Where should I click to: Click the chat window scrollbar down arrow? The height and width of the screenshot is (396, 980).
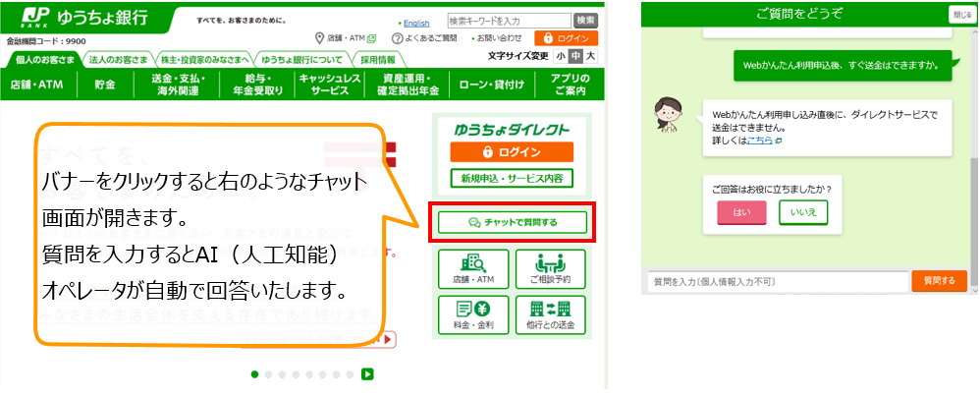[976, 290]
